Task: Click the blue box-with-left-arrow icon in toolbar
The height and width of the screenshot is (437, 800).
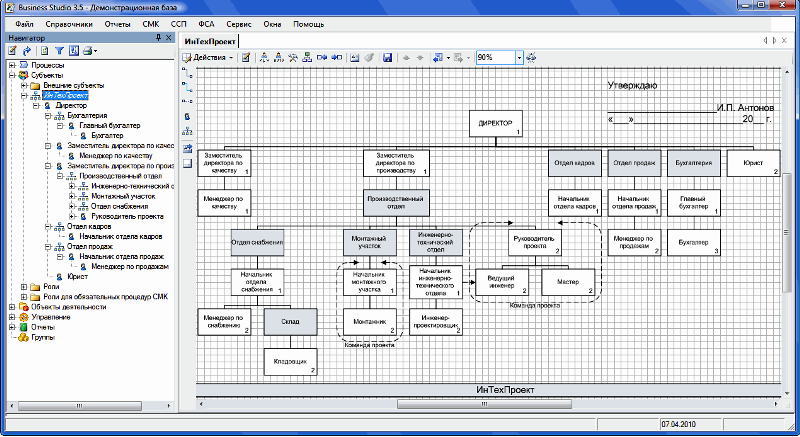Action: click(x=322, y=58)
